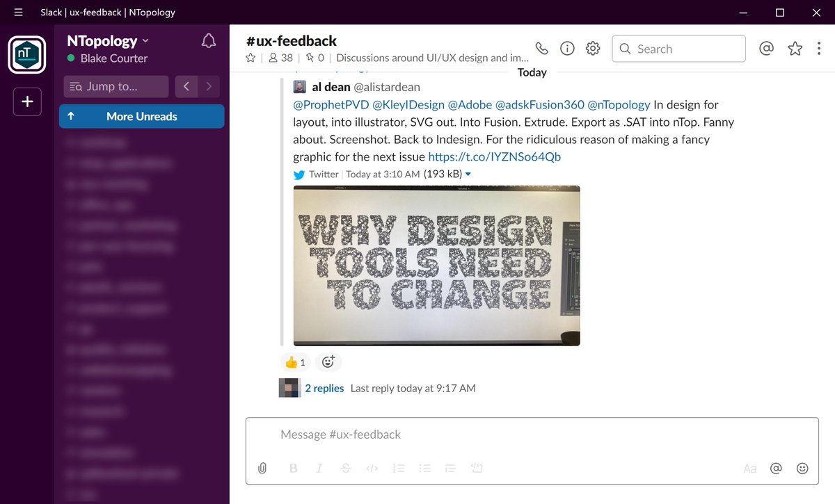Image resolution: width=835 pixels, height=504 pixels.
Task: Jump to More Unreads above
Action: click(142, 116)
